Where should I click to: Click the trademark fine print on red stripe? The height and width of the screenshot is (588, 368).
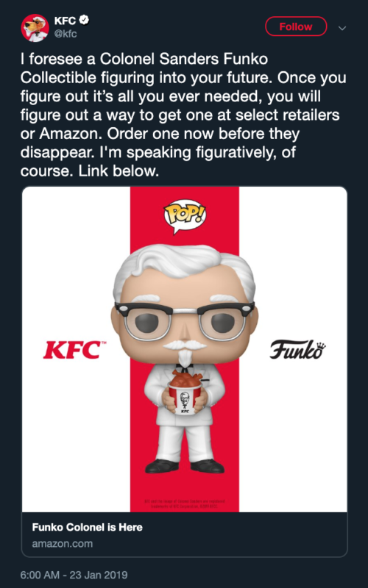tap(184, 503)
